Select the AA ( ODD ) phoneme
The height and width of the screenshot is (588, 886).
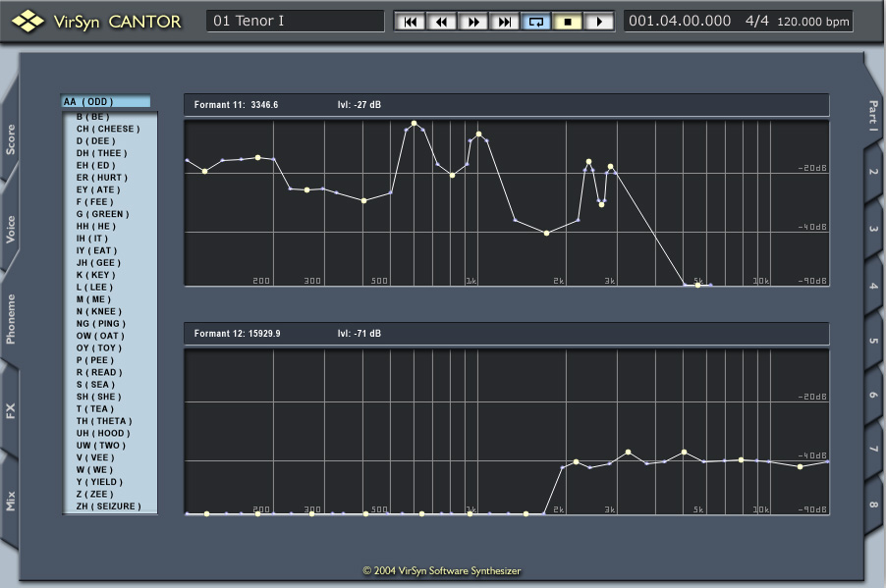pyautogui.click(x=106, y=102)
